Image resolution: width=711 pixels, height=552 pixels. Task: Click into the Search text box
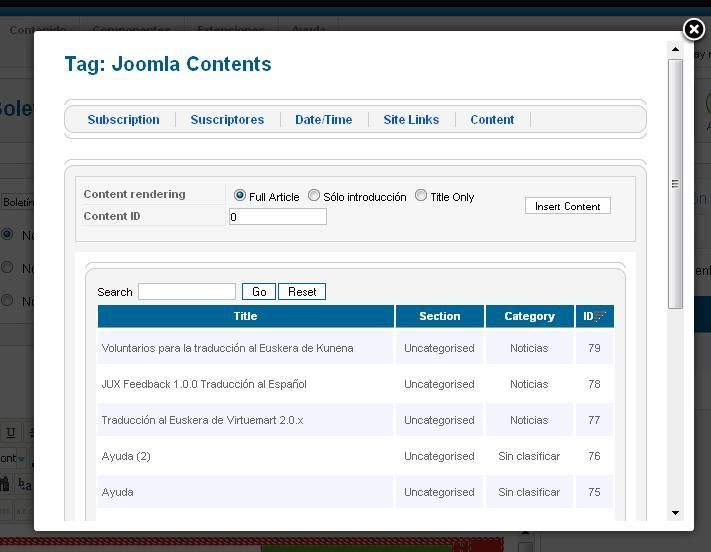click(187, 292)
